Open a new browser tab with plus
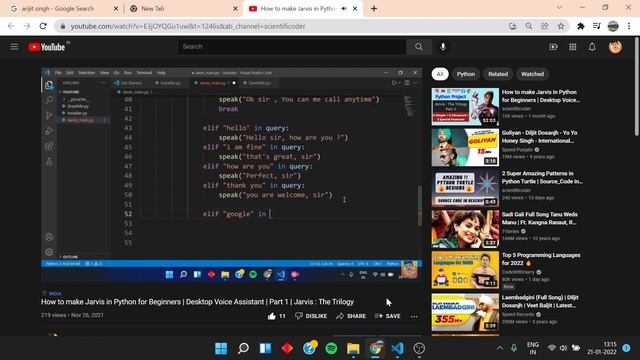The width and height of the screenshot is (640, 360). 374,9
